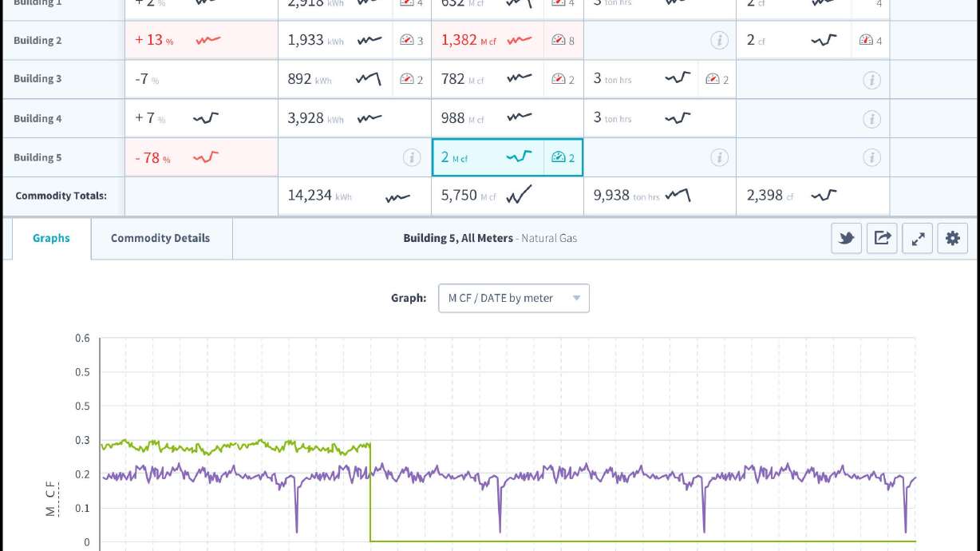The height and width of the screenshot is (551, 980).
Task: Click Building 3 M cf sparkline
Action: (519, 78)
